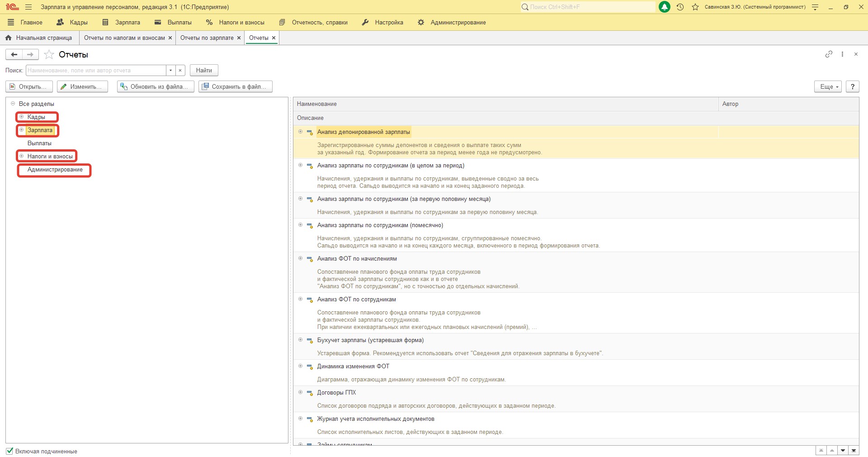Open the Начальная страница home tab
868x457 pixels.
(39, 38)
